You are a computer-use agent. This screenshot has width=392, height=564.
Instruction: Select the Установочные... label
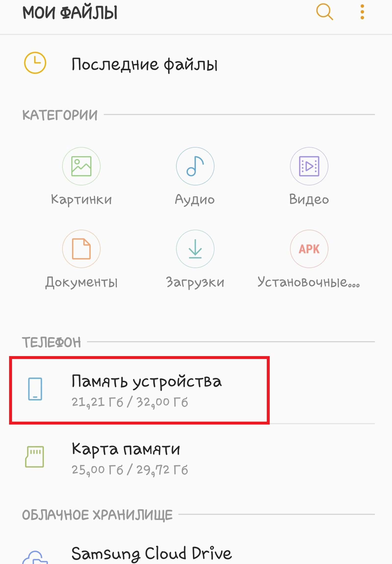tap(308, 282)
